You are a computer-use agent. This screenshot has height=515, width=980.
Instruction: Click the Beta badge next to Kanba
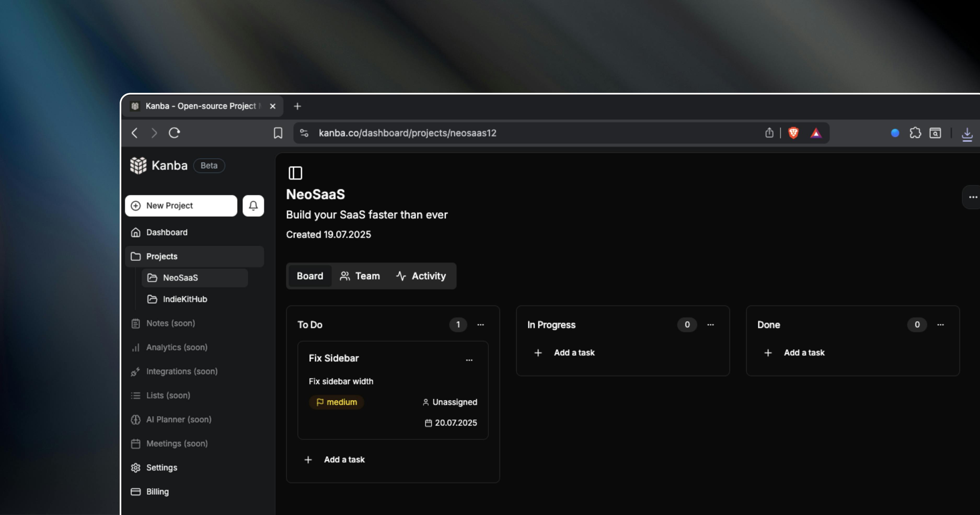pyautogui.click(x=209, y=166)
